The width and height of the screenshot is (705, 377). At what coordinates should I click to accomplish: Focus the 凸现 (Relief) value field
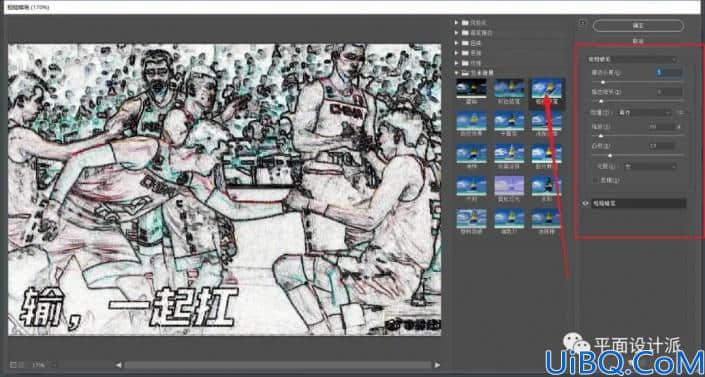click(x=661, y=146)
